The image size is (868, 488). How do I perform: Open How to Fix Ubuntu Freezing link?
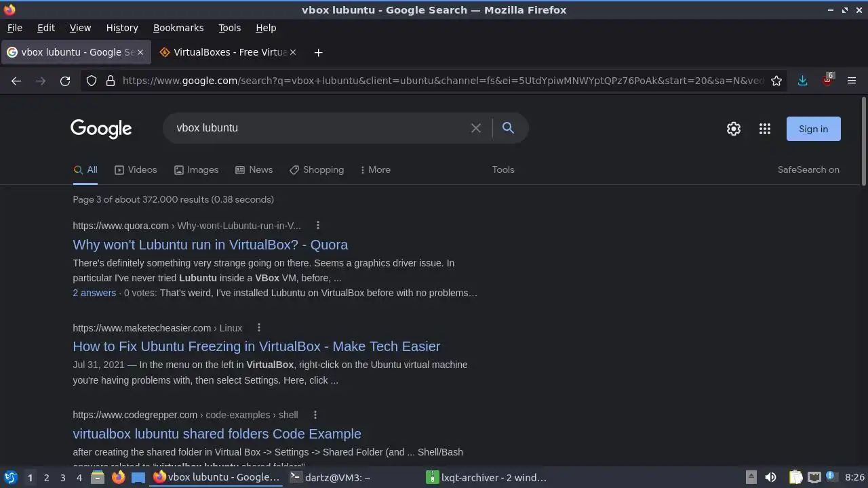[x=256, y=346]
